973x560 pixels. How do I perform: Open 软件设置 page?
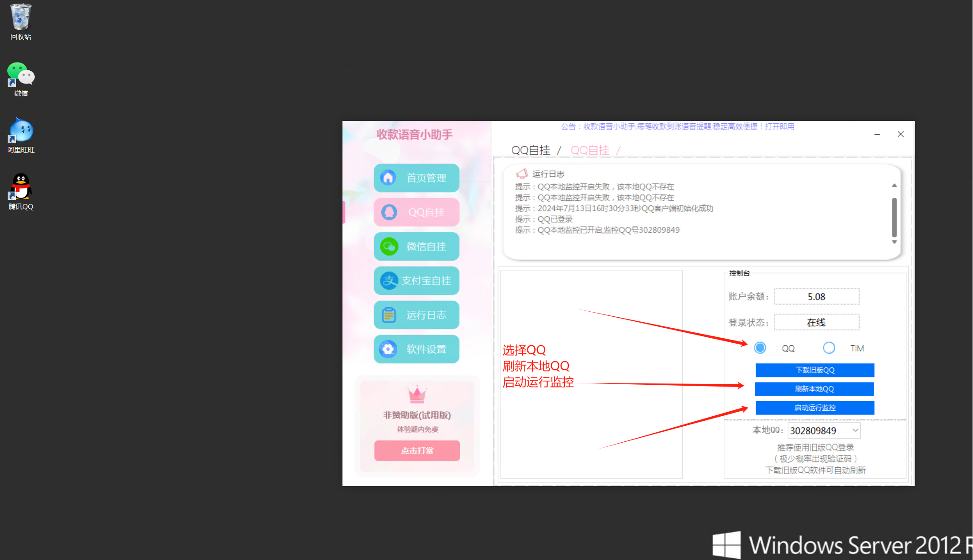click(x=416, y=349)
